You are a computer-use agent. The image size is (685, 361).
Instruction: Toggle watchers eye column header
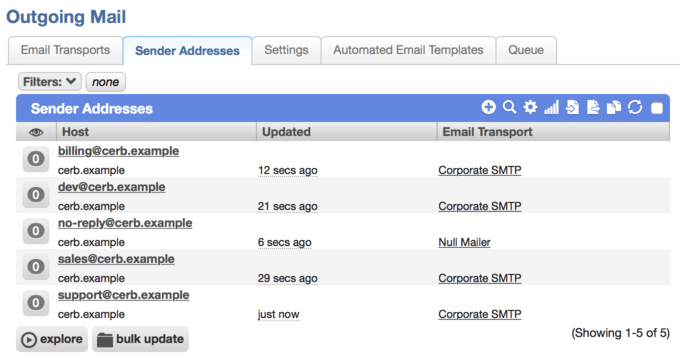[36, 132]
